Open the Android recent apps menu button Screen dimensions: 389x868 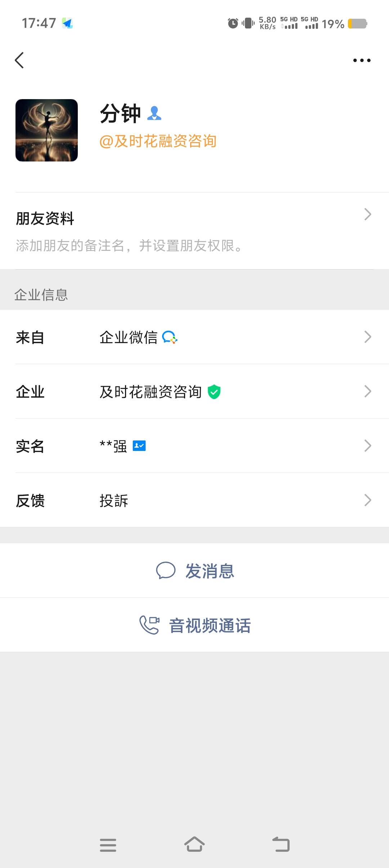coord(108,845)
